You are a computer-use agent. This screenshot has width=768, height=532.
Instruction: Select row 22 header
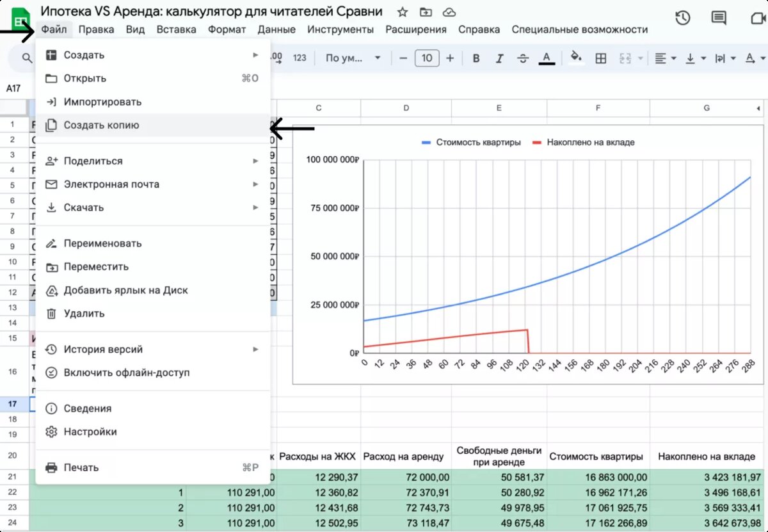(x=13, y=492)
